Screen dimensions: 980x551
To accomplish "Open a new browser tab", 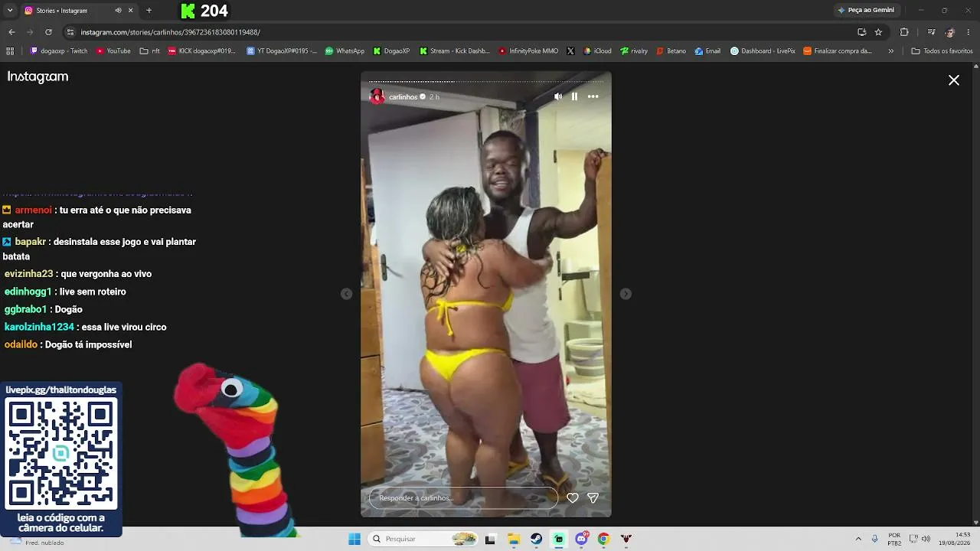I will point(149,11).
